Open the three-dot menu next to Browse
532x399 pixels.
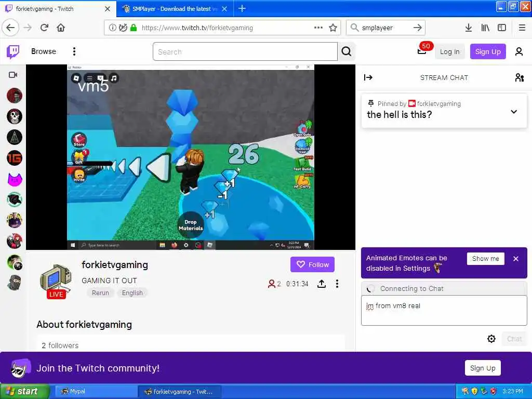[74, 51]
